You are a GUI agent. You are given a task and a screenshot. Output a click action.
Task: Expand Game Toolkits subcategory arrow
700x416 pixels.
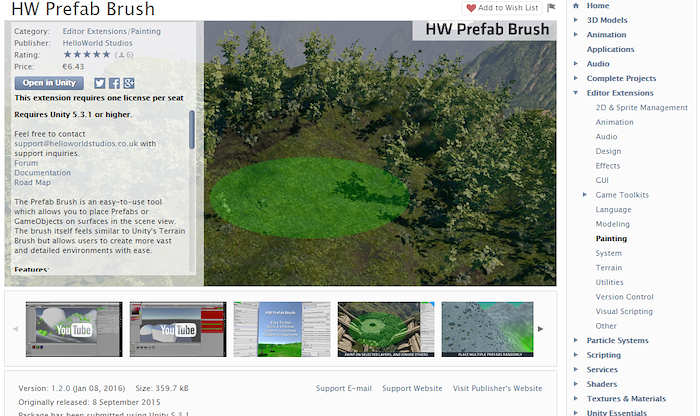(x=584, y=195)
